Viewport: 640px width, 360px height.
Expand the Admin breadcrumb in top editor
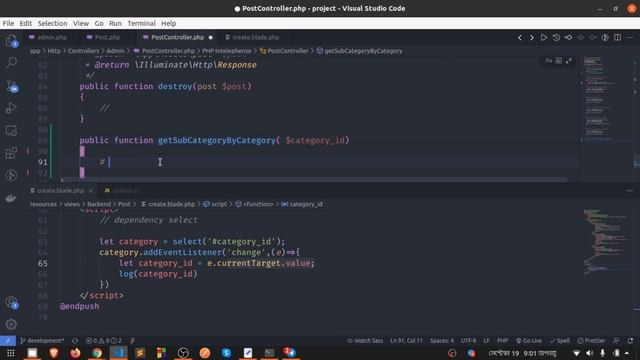pos(115,51)
